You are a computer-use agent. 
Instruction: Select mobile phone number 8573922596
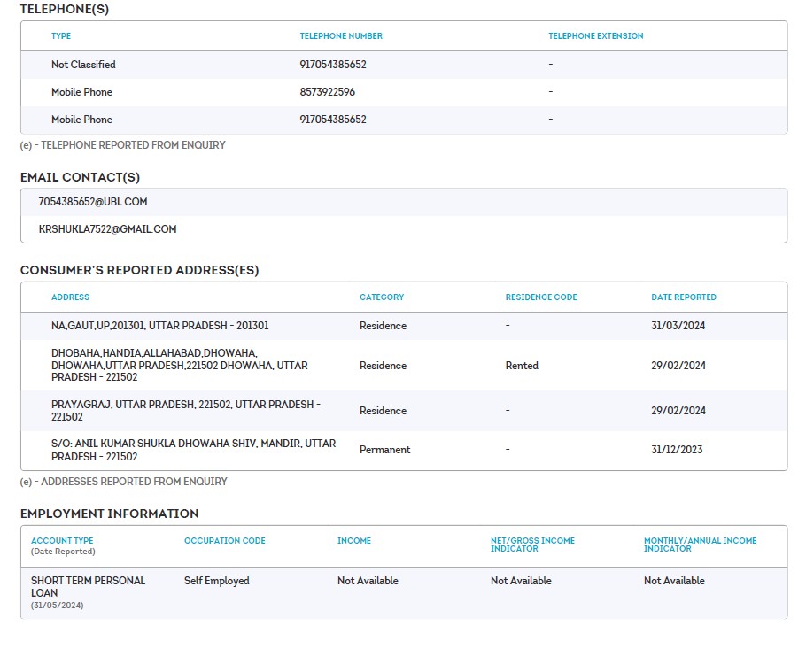[328, 92]
